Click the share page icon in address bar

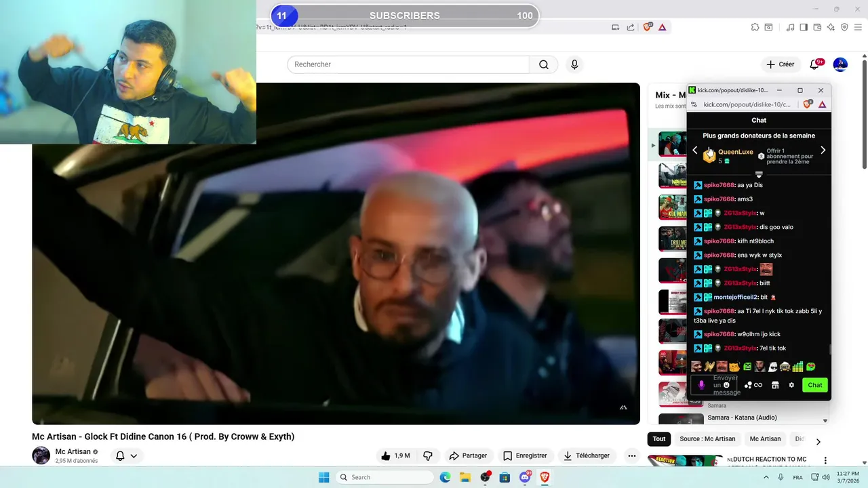point(631,27)
